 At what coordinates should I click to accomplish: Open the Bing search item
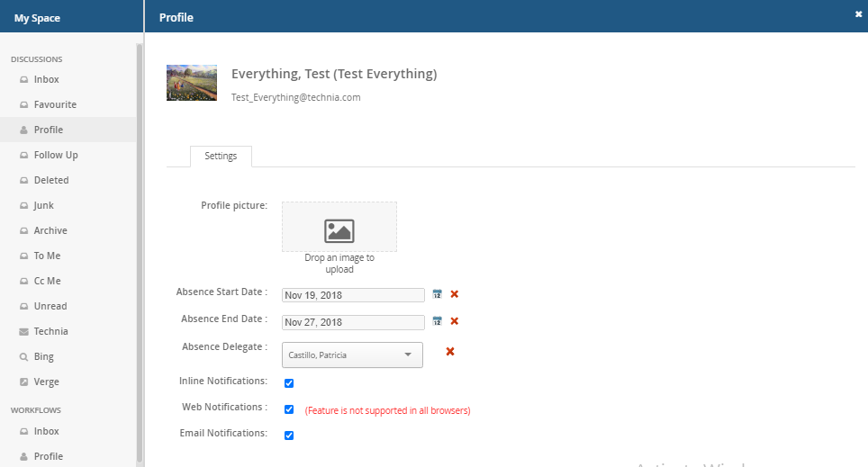(43, 356)
